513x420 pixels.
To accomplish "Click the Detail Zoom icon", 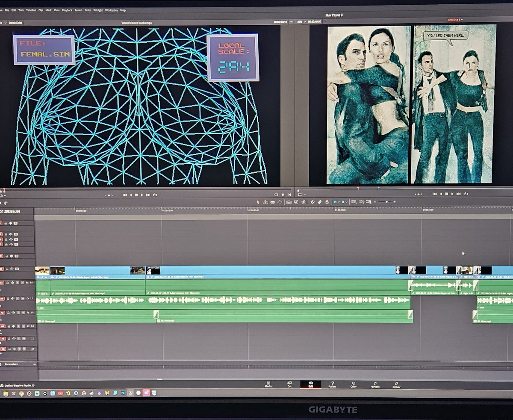I will tap(362, 201).
